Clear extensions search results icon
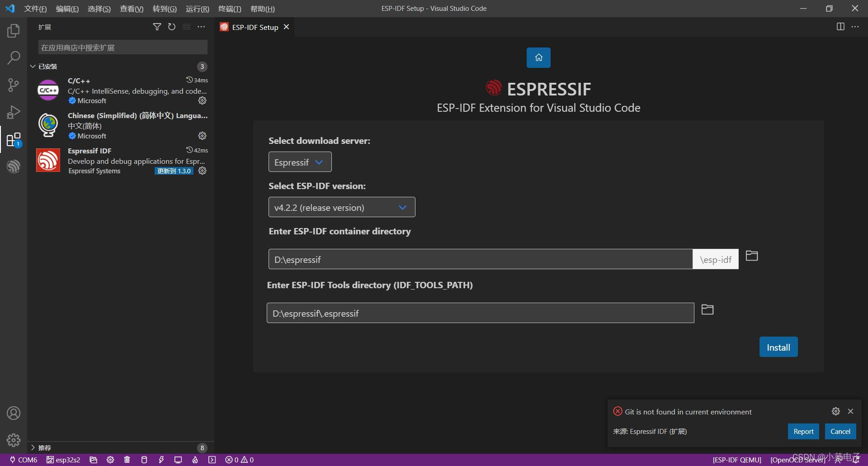This screenshot has width=868, height=466. 186,27
